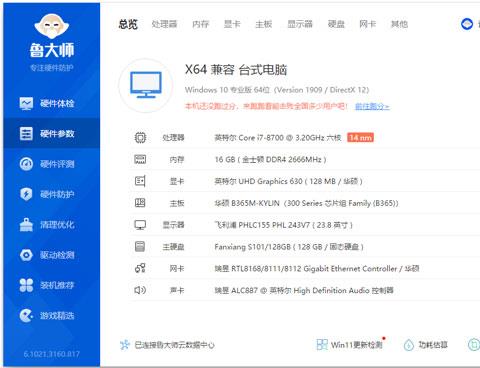Screen dimensions: 480x368
Task: Click the network card icon
Action: click(140, 268)
